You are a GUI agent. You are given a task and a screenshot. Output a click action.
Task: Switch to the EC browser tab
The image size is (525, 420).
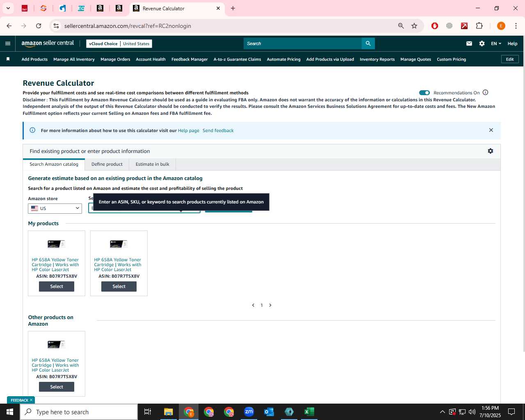point(81,8)
